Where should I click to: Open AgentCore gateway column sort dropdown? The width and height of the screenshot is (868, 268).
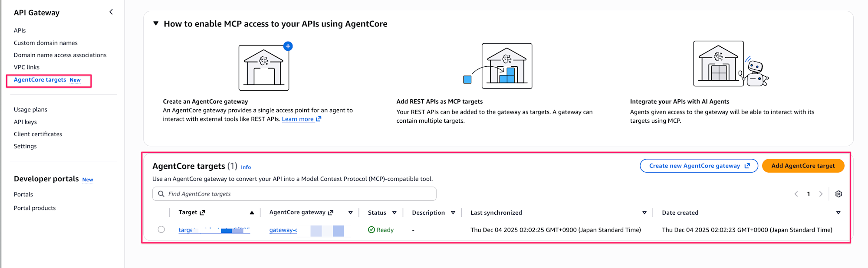click(350, 212)
